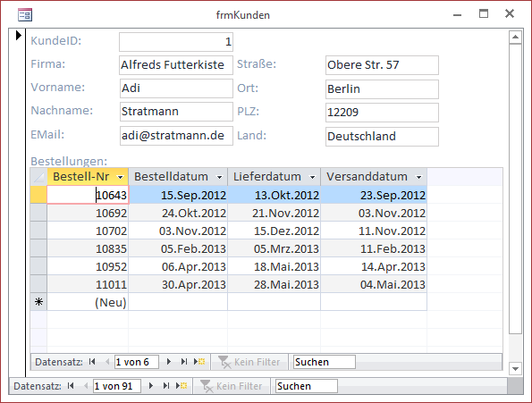The image size is (532, 403).
Task: Select row of order 10835 via row selector
Action: (38, 248)
